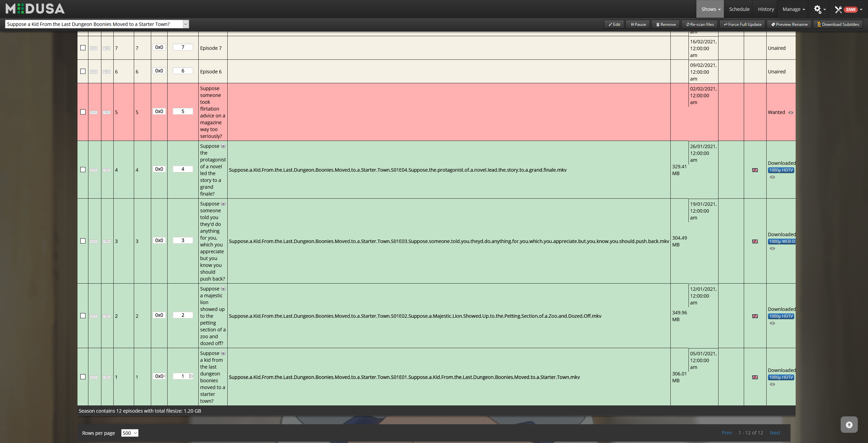Click the absolute number field for episode 5
This screenshot has width=868, height=443.
[x=183, y=111]
